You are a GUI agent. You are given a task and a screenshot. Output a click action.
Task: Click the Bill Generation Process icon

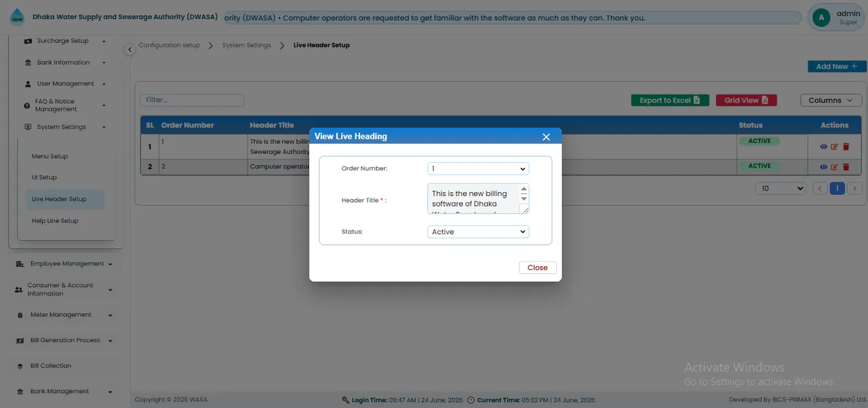19,340
